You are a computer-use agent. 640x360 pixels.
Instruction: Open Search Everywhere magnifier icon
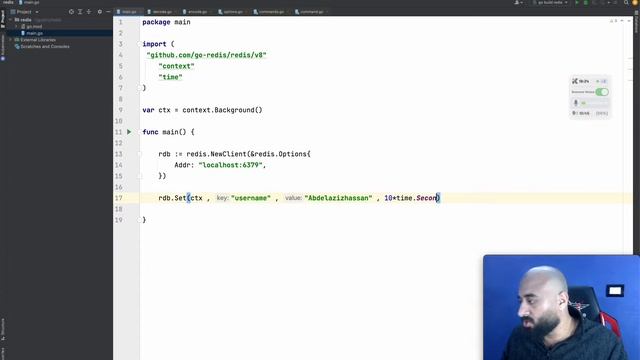pos(626,2)
